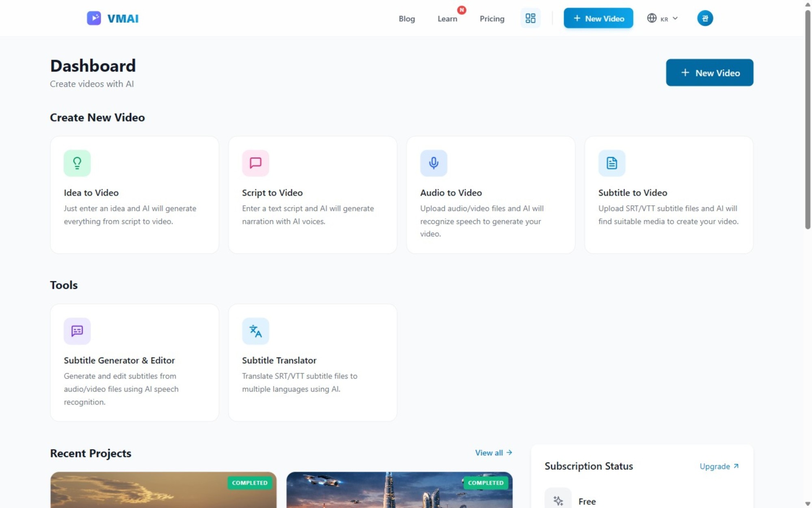Click the globe language icon
This screenshot has height=508, width=812.
(x=652, y=18)
